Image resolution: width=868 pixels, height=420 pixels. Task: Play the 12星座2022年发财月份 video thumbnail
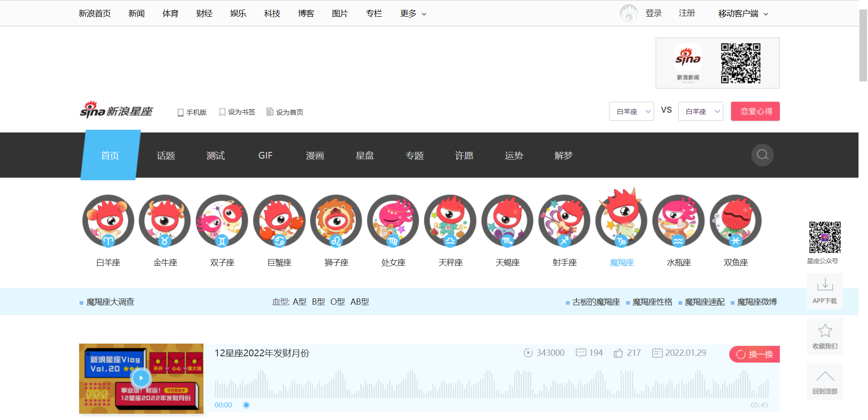(x=141, y=378)
